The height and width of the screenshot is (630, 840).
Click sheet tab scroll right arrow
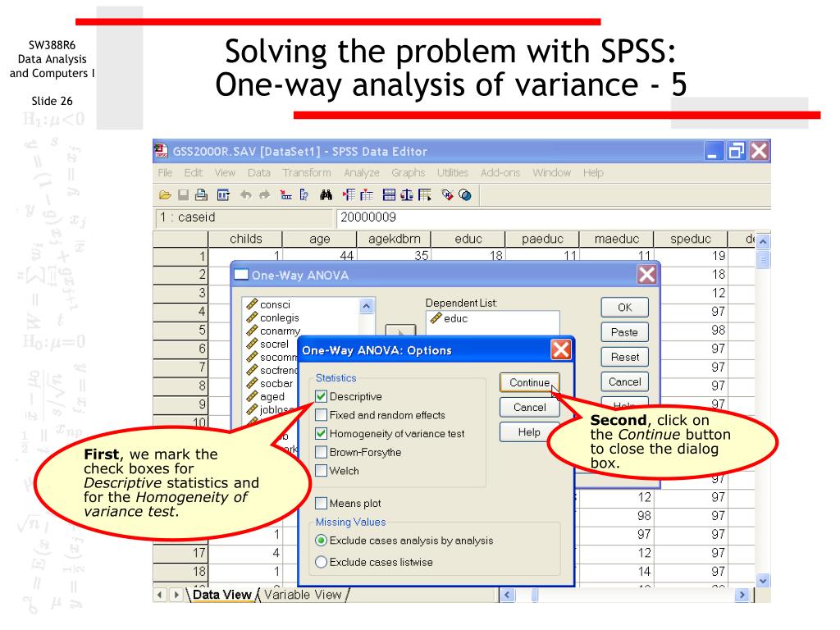pos(176,595)
